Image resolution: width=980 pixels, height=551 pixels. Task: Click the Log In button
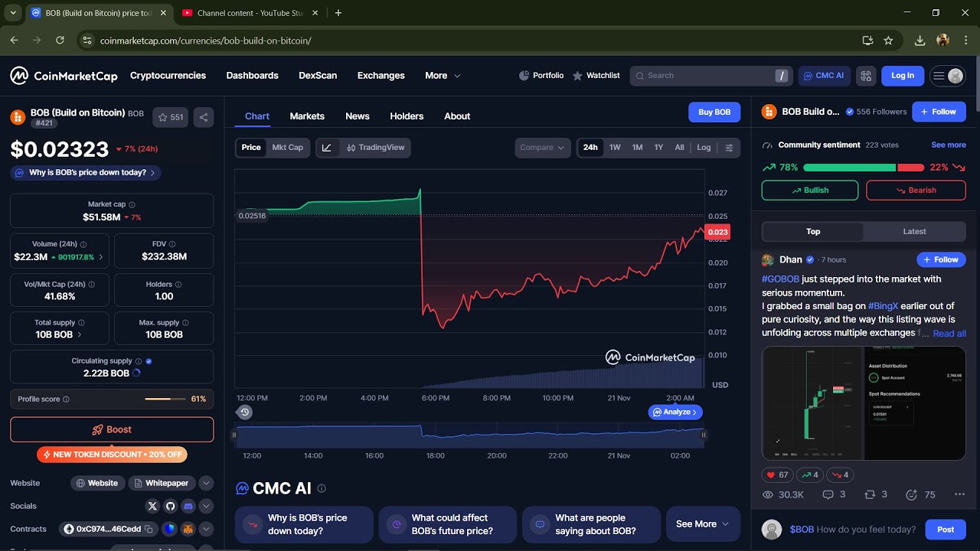coord(903,76)
